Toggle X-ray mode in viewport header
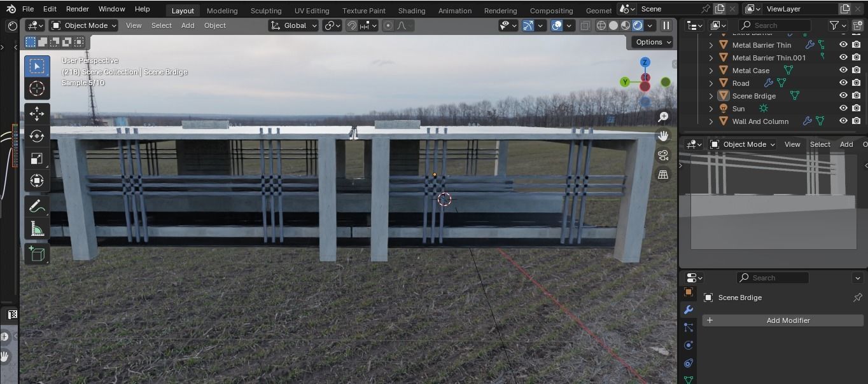 coord(585,25)
